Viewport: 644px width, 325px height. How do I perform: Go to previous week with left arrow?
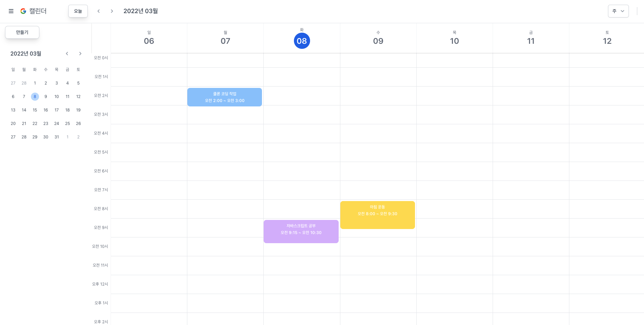point(99,11)
